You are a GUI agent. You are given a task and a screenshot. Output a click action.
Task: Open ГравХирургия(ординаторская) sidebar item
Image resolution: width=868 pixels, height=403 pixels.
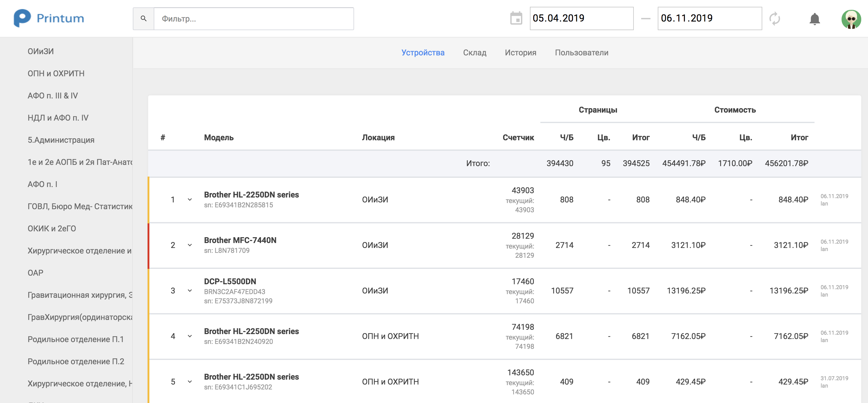point(80,317)
